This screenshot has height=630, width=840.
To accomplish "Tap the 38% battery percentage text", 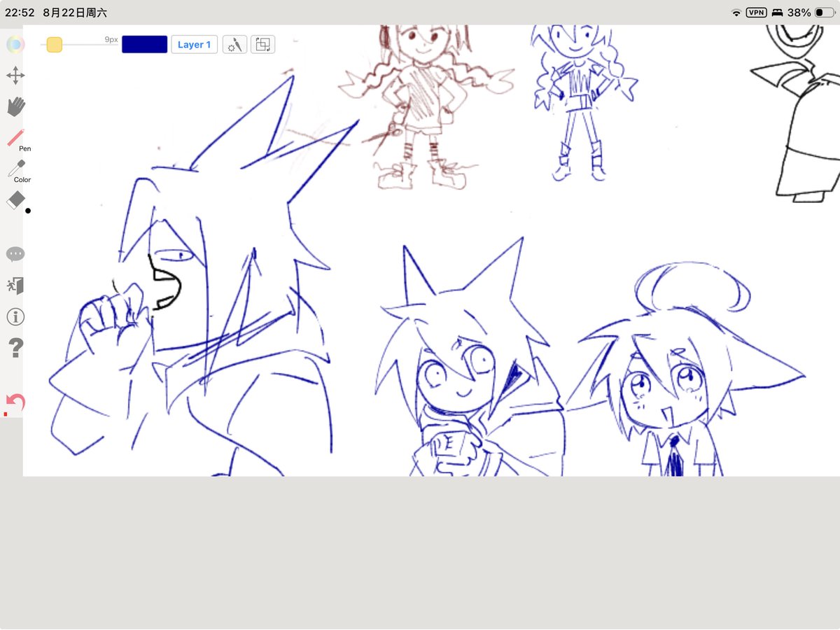I will pyautogui.click(x=799, y=13).
